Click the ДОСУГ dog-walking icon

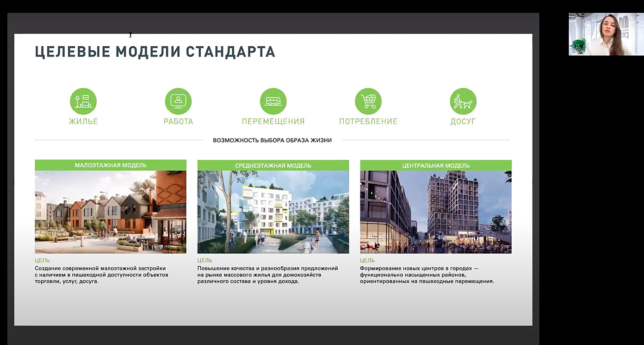tap(463, 101)
